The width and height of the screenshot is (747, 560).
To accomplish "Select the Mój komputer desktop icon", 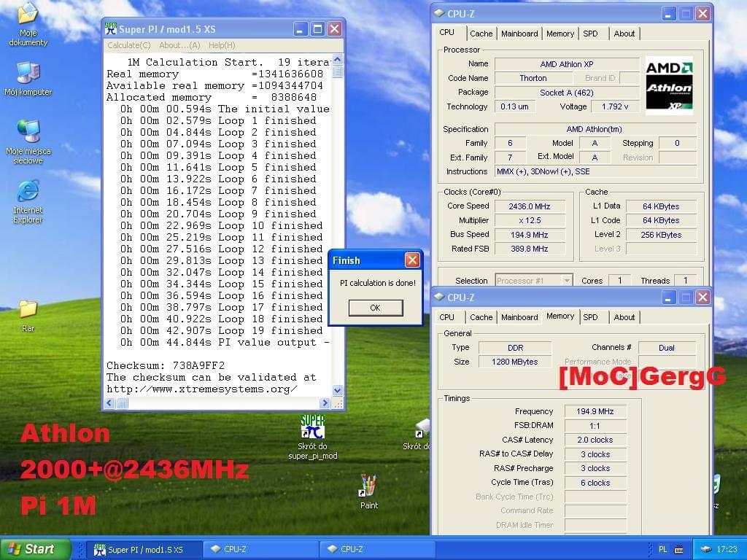I will pyautogui.click(x=28, y=72).
